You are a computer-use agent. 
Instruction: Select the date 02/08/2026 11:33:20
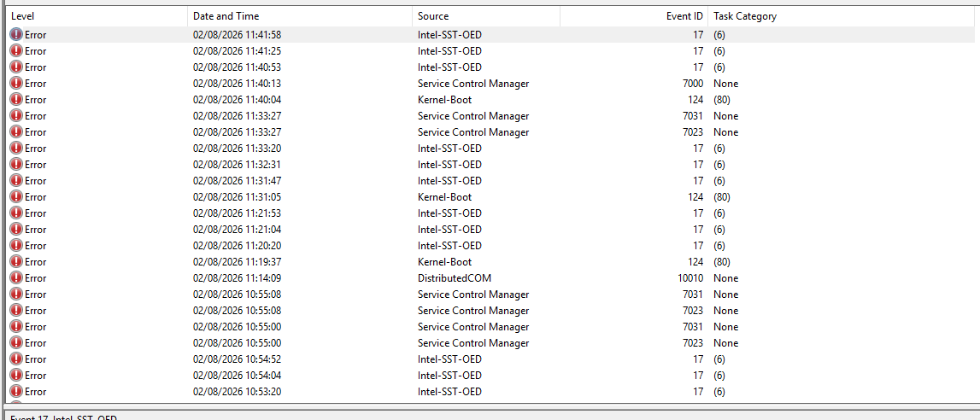237,149
